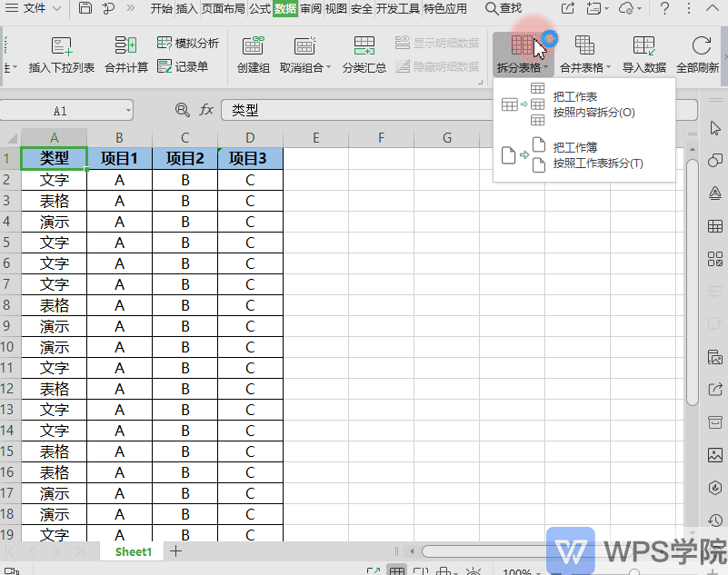
Task: Click the text style A icon in sidebar
Action: click(x=715, y=193)
